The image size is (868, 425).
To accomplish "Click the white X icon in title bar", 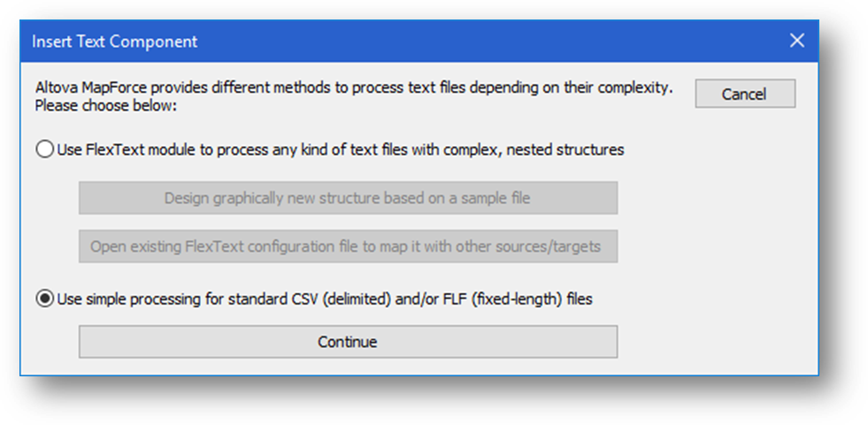I will click(796, 41).
